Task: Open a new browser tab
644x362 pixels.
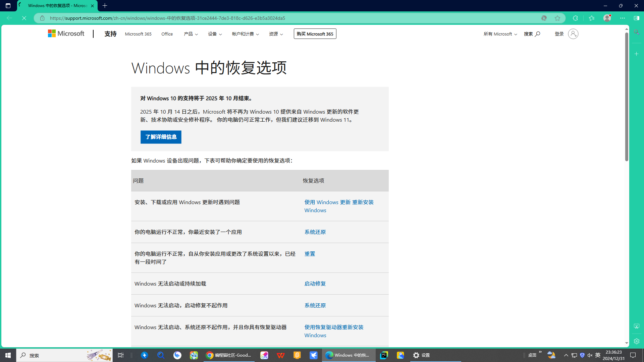Action: [x=105, y=6]
